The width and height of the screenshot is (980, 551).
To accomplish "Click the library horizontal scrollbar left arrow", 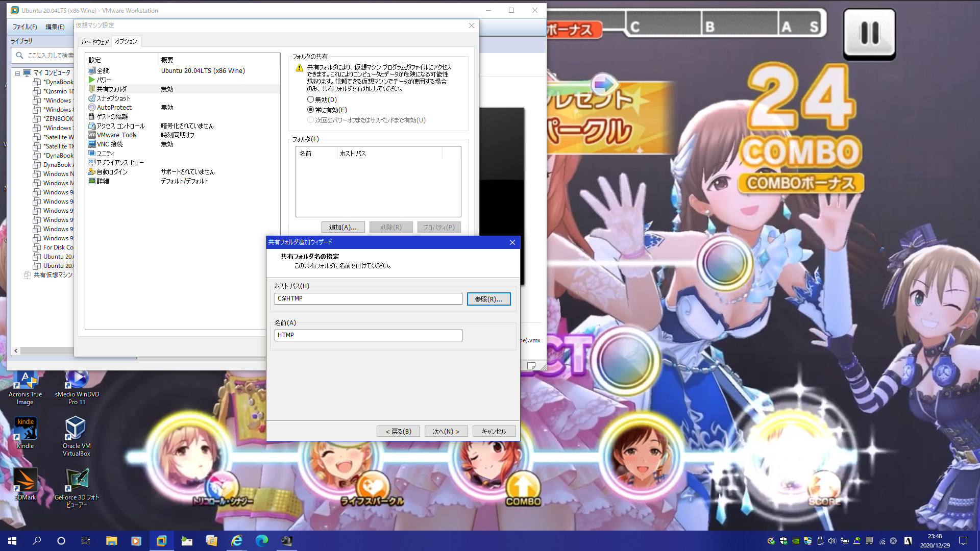I will [16, 350].
